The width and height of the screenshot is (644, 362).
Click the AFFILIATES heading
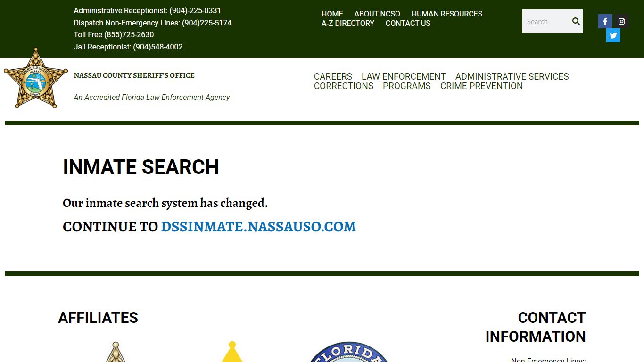click(98, 318)
